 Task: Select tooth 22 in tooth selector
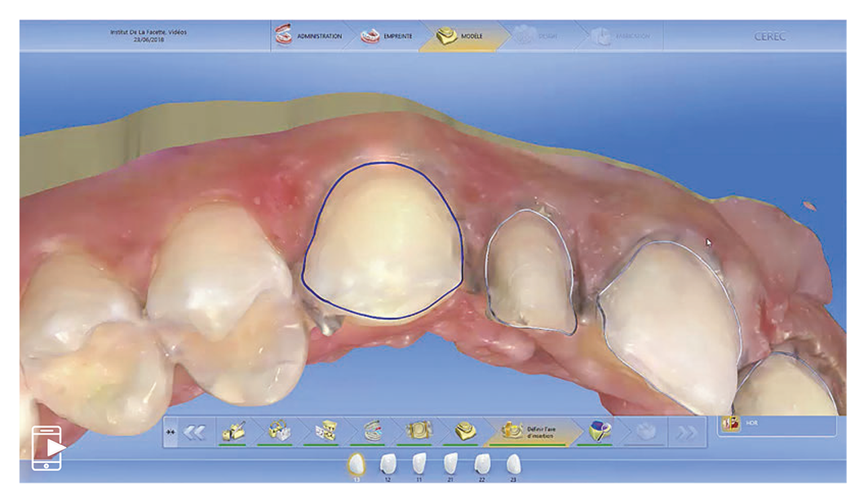481,465
